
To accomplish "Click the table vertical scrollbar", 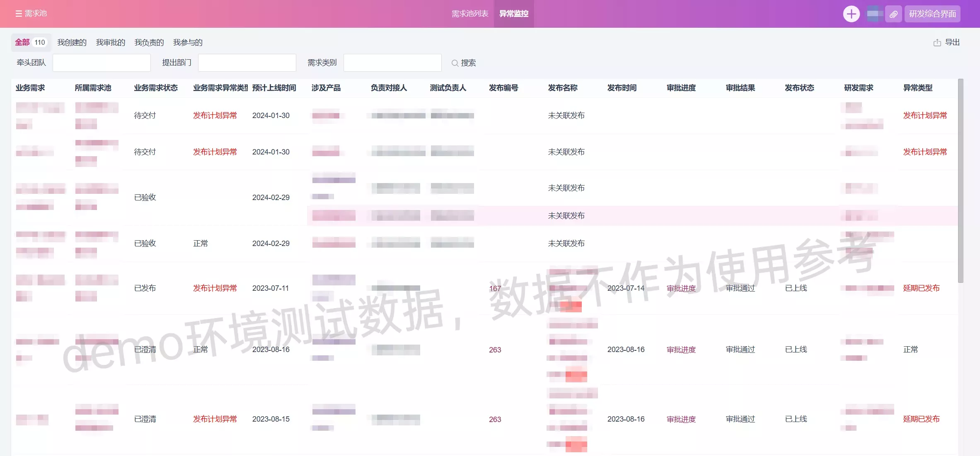I will click(961, 181).
